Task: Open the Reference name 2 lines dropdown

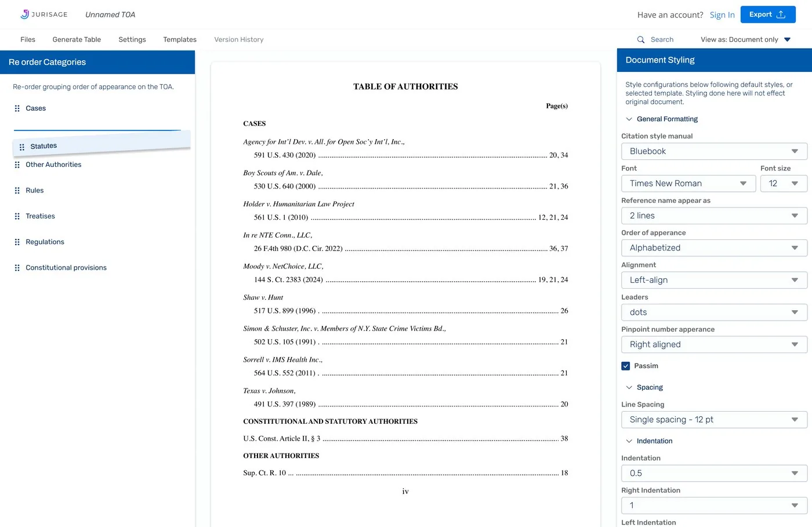Action: (714, 216)
